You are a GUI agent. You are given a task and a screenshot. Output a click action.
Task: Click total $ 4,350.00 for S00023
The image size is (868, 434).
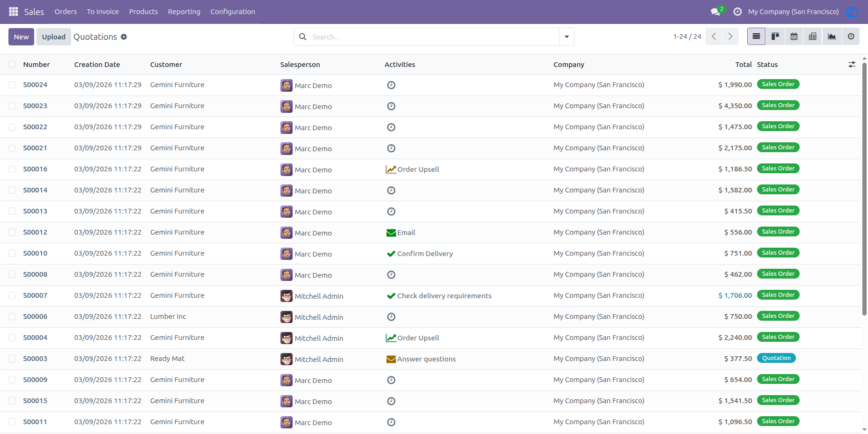tap(735, 106)
